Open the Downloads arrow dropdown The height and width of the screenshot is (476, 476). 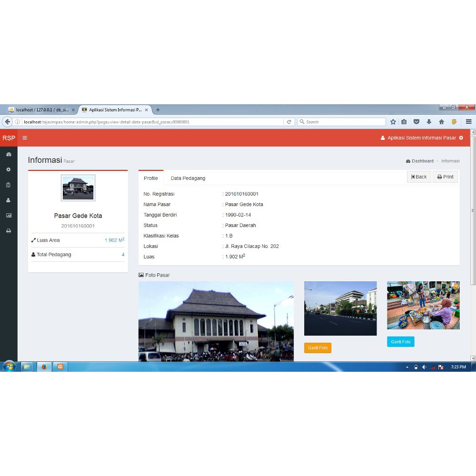(x=428, y=121)
